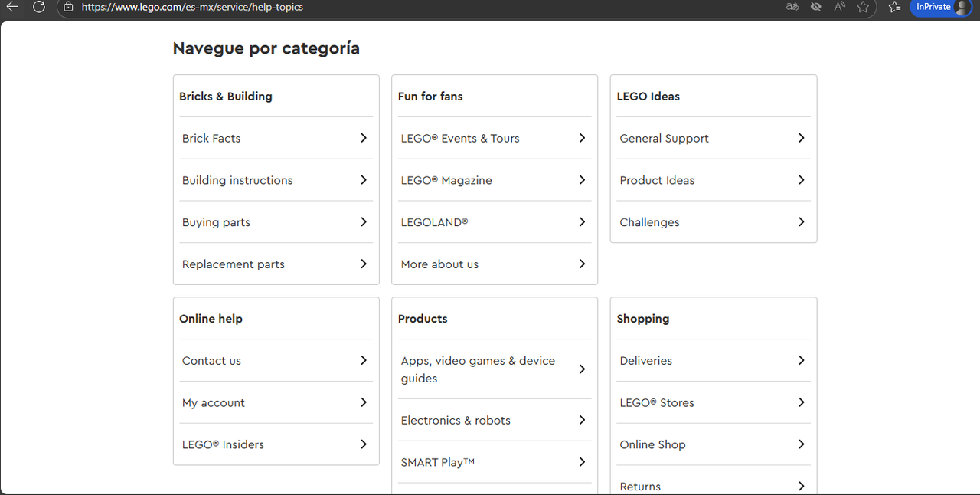Select LEGO® Magazine in Fun for fans
Viewport: 980px width, 495px height.
[446, 180]
